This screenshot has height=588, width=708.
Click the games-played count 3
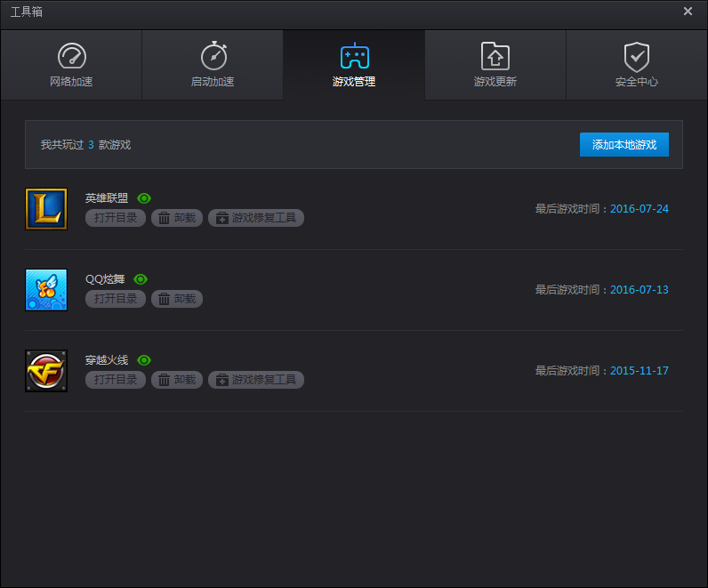[91, 144]
